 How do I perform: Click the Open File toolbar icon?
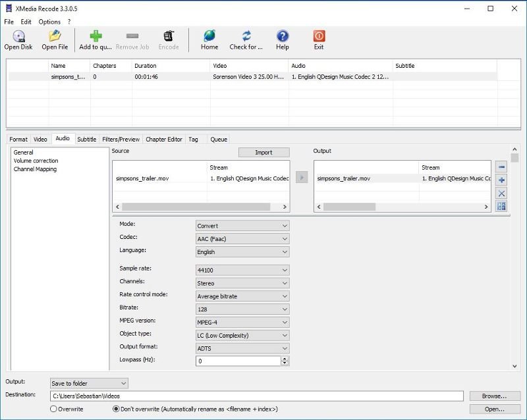(55, 39)
